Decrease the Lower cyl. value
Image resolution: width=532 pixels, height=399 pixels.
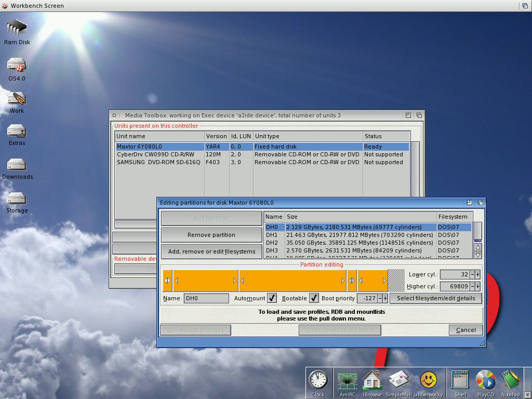click(x=472, y=274)
